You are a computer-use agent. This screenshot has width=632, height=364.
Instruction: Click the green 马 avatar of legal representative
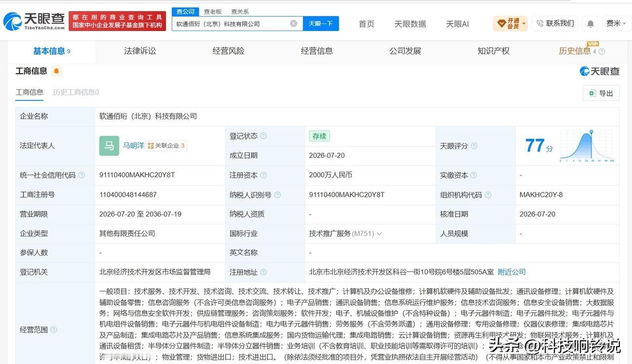click(109, 146)
